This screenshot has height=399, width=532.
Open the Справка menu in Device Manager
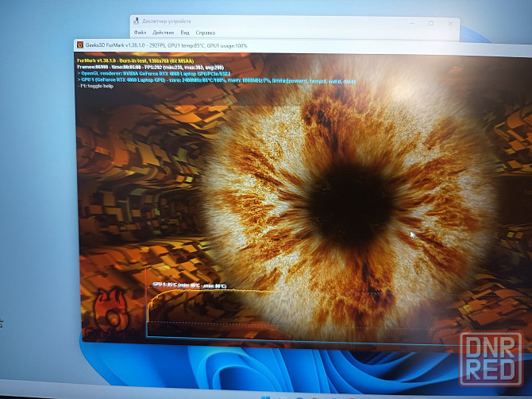tap(206, 33)
